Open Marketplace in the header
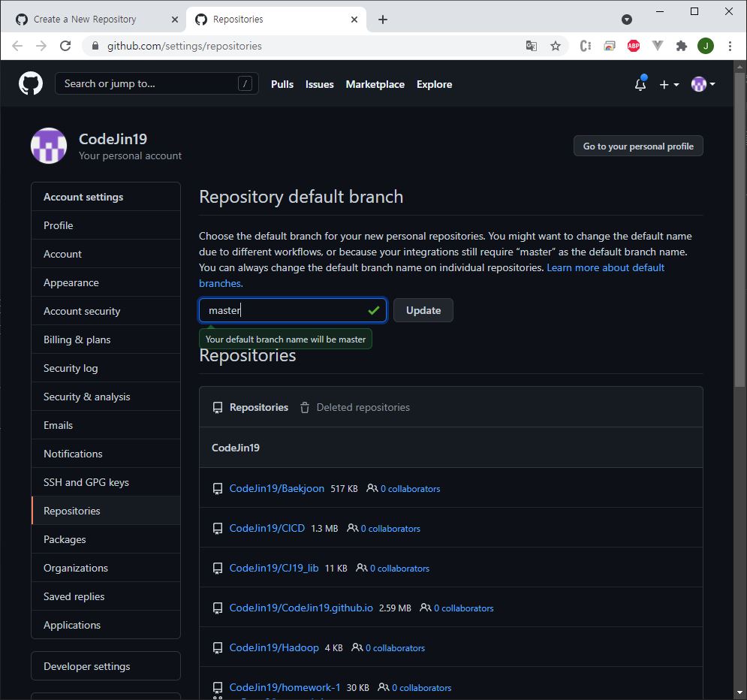 (x=375, y=84)
